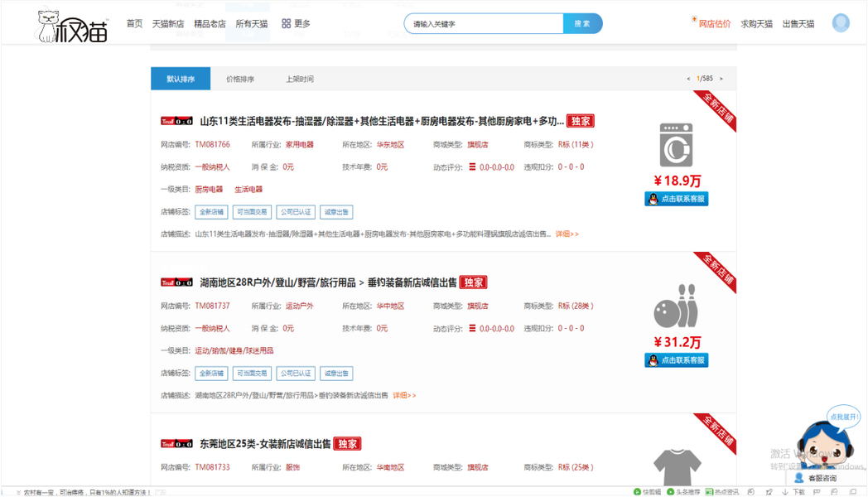868x497 pixels.
Task: Click 全新店铺 tag in 湖南地区 listing
Action: pyautogui.click(x=211, y=374)
